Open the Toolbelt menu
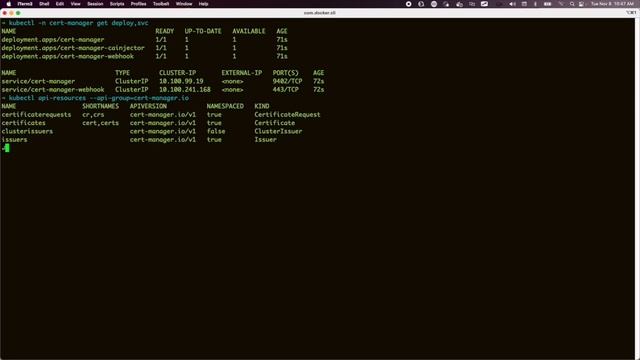This screenshot has height=360, width=640. (x=161, y=4)
